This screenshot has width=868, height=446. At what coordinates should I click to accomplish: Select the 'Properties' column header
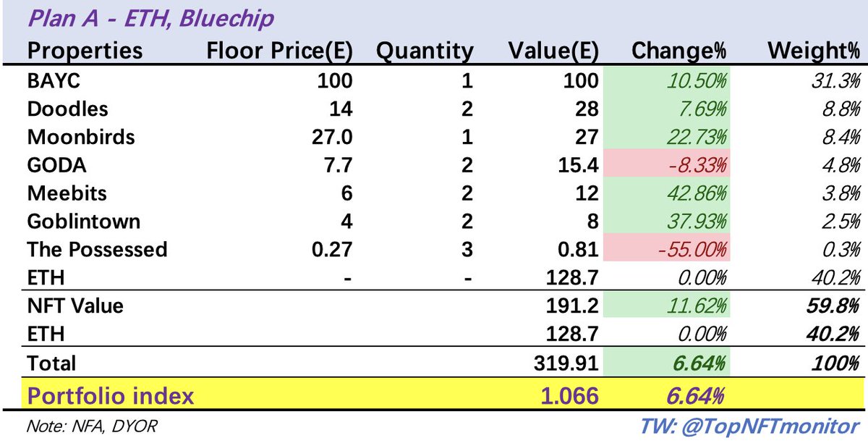(x=85, y=51)
